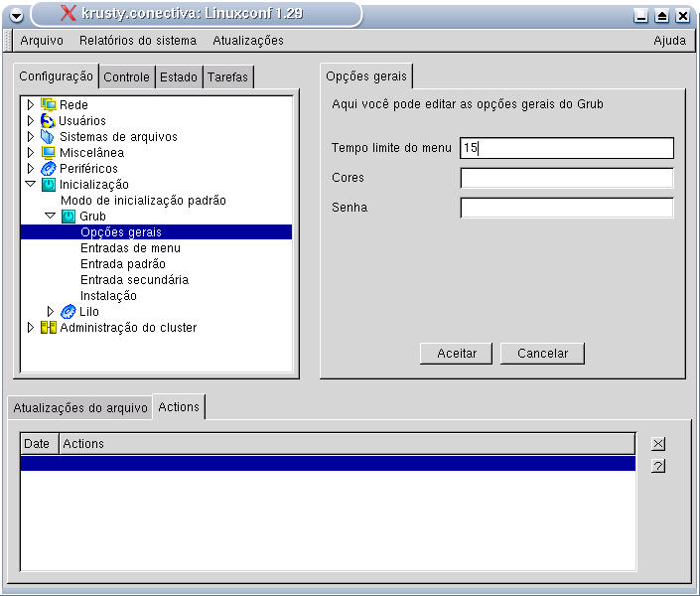Collapse the Inicialização tree node

[31, 184]
